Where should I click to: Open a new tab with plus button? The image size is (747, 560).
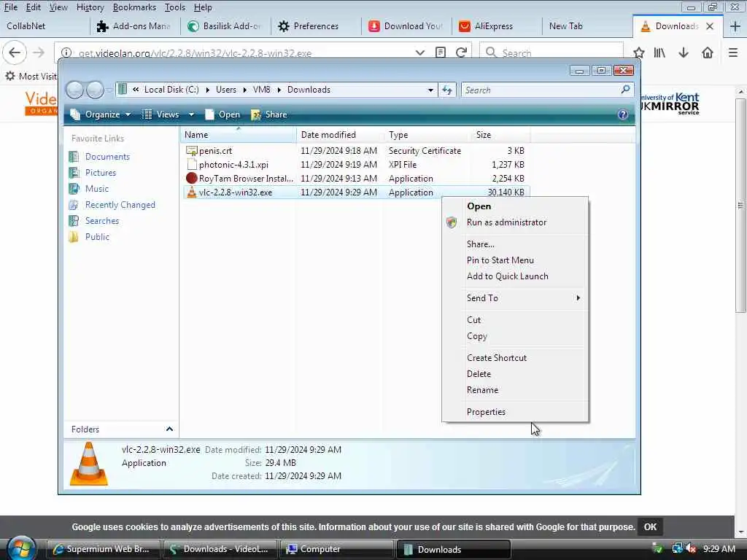pyautogui.click(x=735, y=26)
